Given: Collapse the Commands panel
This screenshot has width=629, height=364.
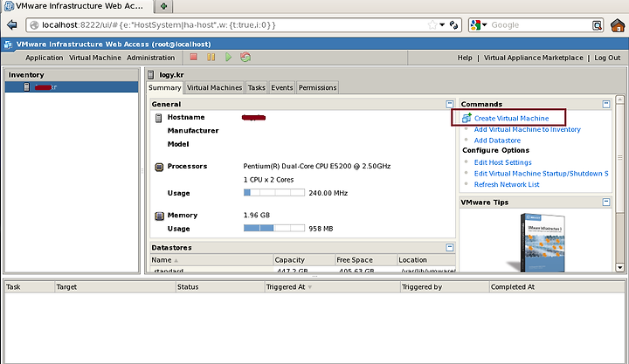Looking at the screenshot, I should [x=606, y=104].
